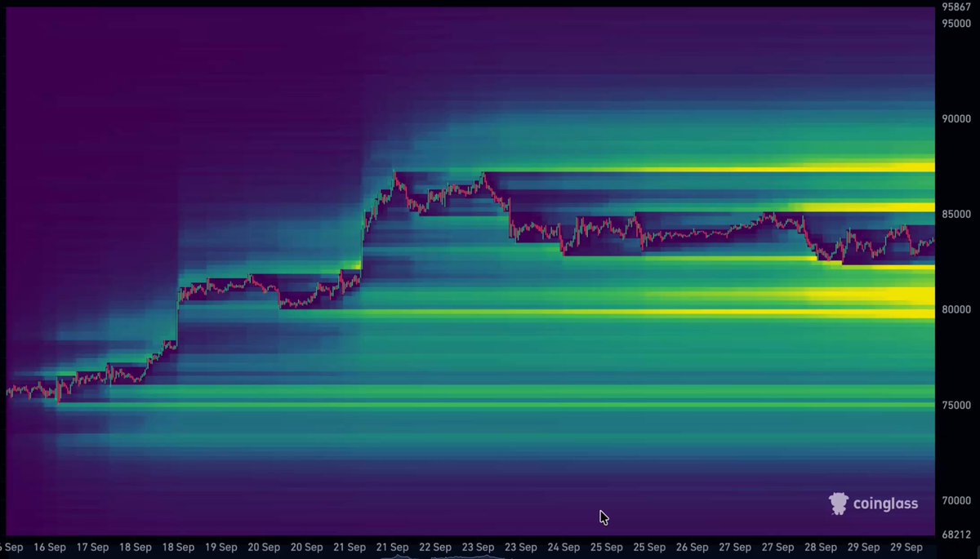Screen dimensions: 980x559
Task: Select the 70000 label on price axis
Action: point(955,501)
